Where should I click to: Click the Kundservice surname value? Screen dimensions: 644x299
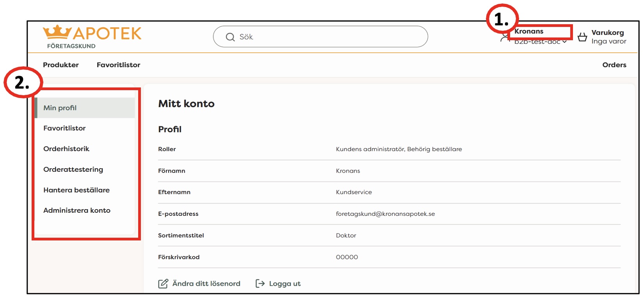tap(354, 192)
